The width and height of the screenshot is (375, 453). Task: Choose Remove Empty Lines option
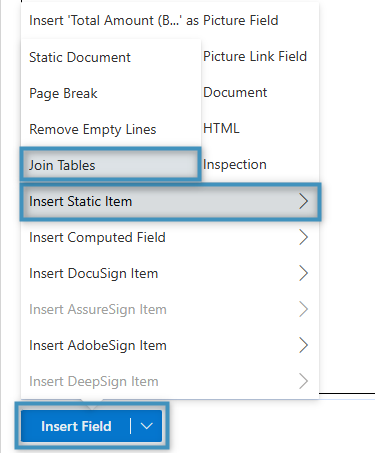tap(111, 129)
